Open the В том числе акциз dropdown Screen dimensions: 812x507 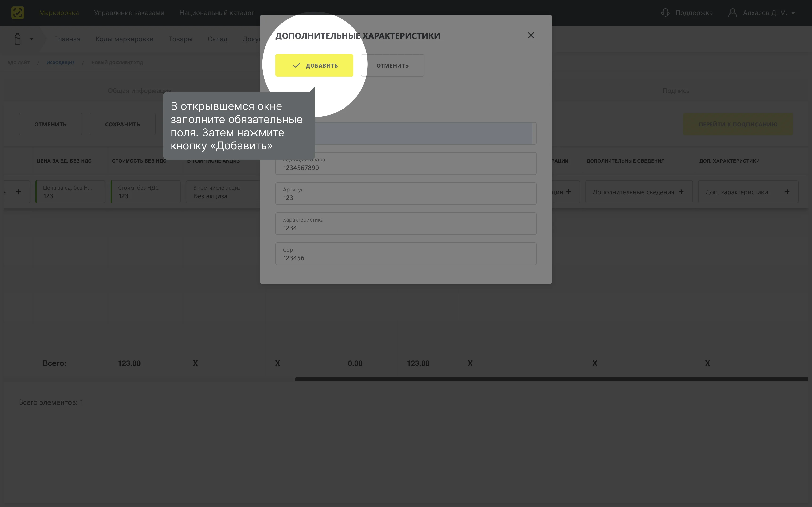tap(223, 192)
